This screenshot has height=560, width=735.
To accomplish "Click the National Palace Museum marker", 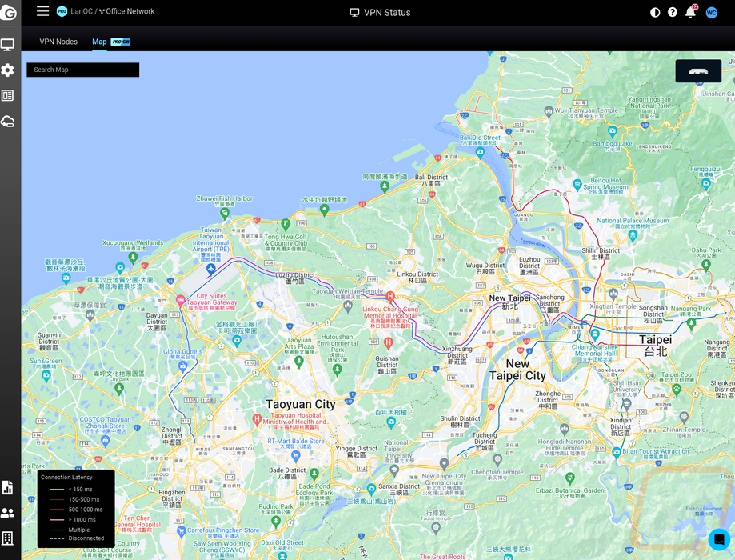I will pos(633,235).
